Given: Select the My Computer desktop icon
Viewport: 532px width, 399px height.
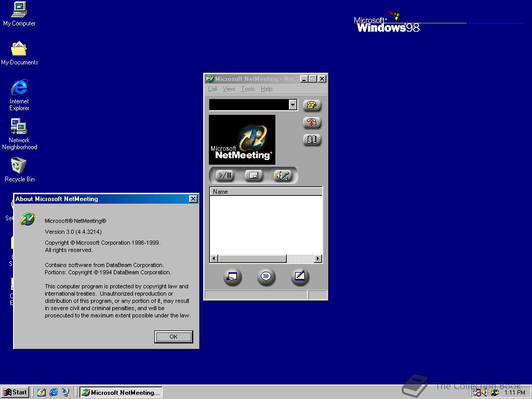Looking at the screenshot, I should tap(19, 14).
